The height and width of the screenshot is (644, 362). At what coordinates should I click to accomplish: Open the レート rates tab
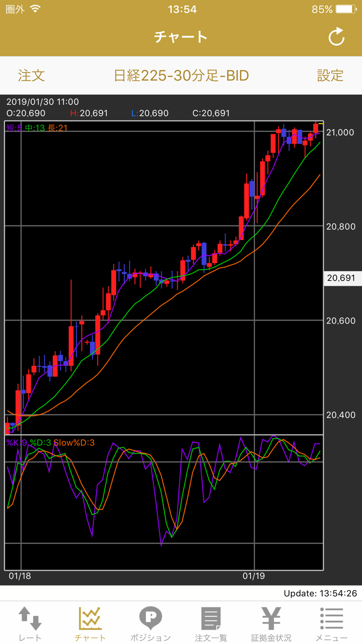pyautogui.click(x=30, y=623)
